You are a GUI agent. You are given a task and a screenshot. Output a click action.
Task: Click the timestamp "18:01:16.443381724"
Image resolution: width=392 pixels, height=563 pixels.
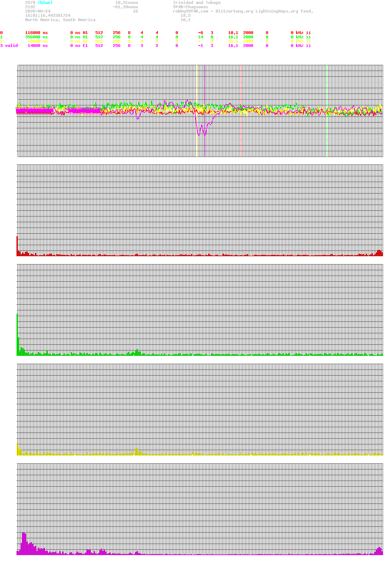[48, 15]
